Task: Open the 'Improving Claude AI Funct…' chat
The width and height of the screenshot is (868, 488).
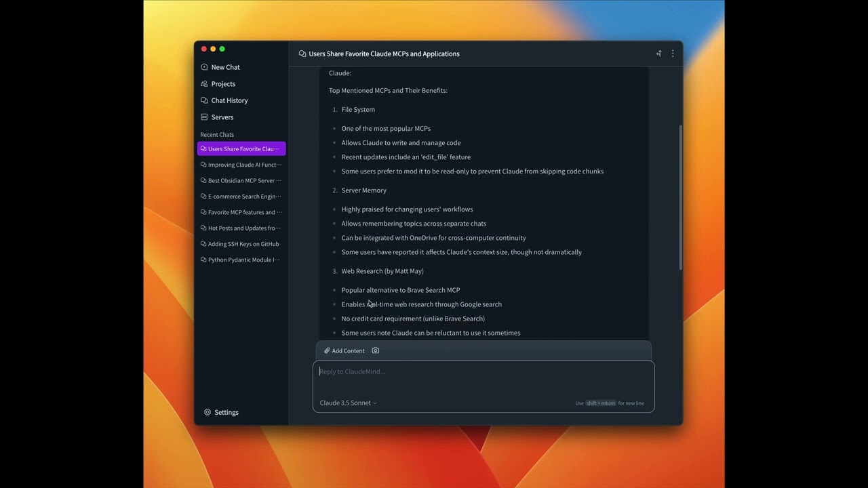Action: [x=241, y=165]
